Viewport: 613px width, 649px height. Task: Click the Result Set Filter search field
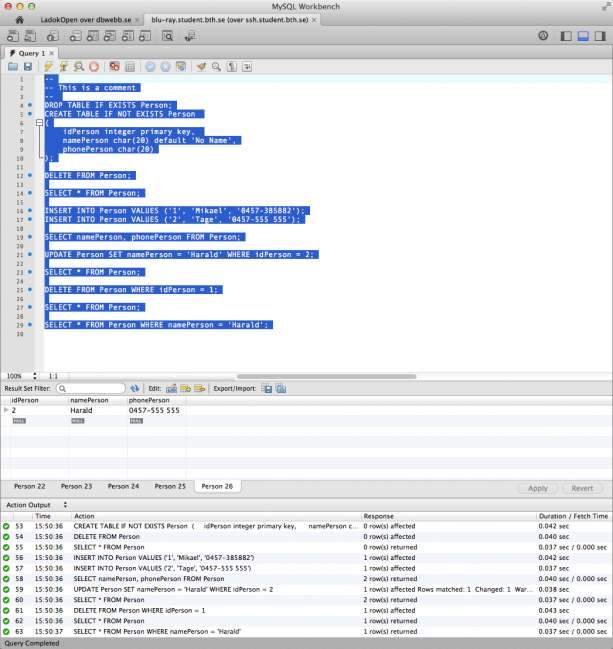91,389
